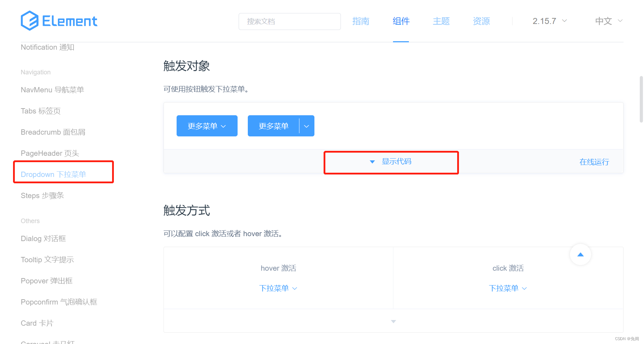The height and width of the screenshot is (344, 644).
Task: Click the 搜索文档 search field
Action: point(289,21)
